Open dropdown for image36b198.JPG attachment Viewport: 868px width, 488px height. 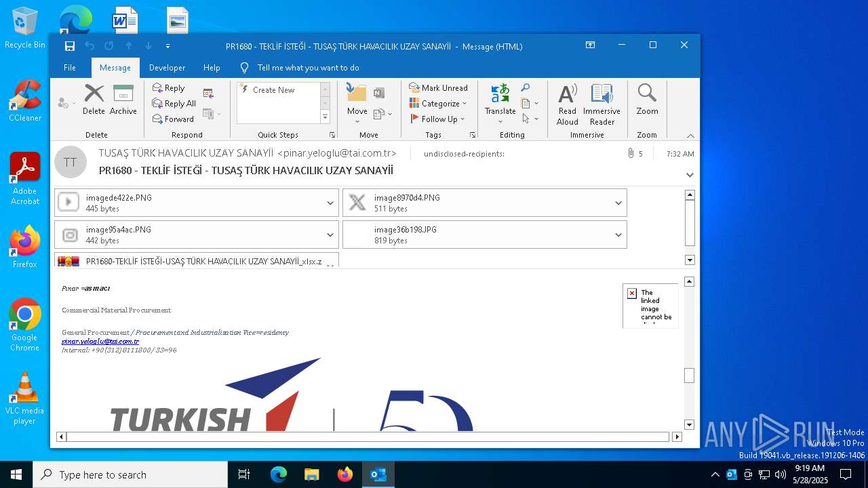(618, 235)
